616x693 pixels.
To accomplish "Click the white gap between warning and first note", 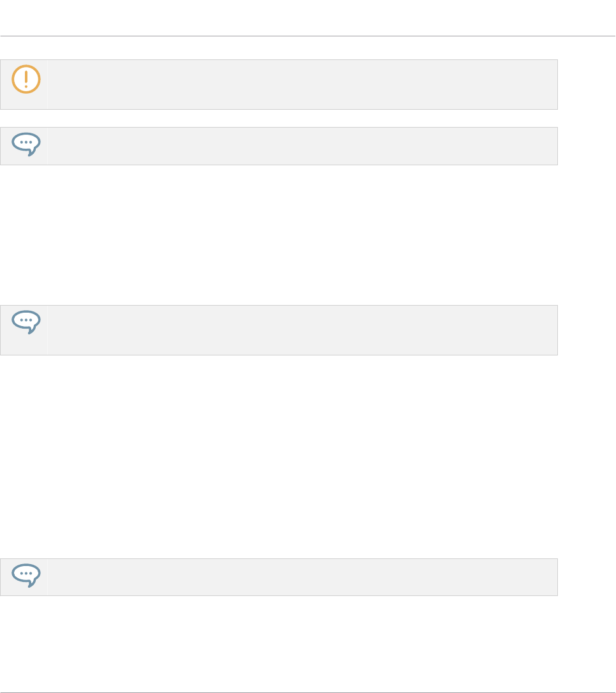I will [278, 119].
